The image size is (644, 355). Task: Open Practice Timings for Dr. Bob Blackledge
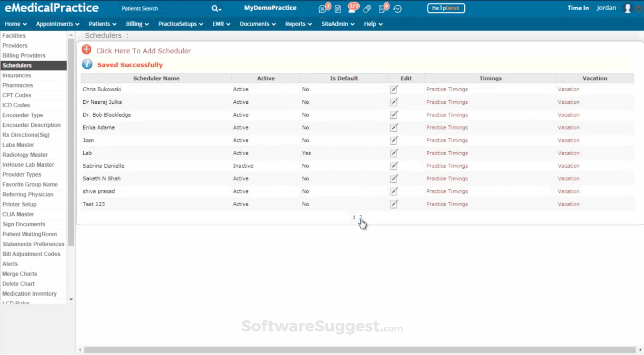point(447,115)
